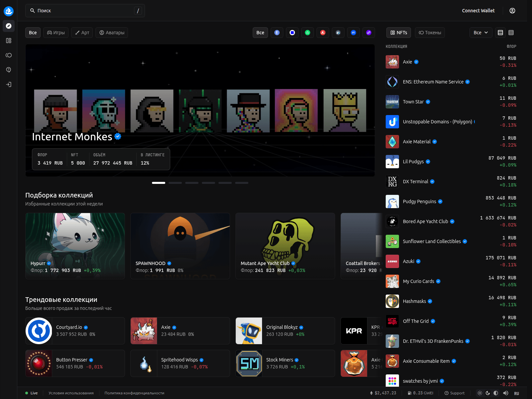The width and height of the screenshot is (532, 399).
Task: Filter by Ethereum chain icon
Action: [277, 33]
